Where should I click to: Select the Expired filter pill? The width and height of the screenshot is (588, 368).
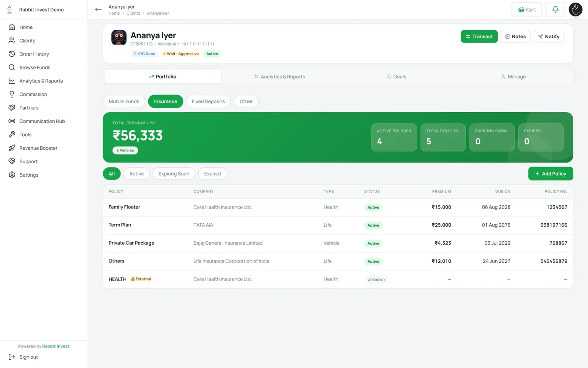(x=213, y=174)
